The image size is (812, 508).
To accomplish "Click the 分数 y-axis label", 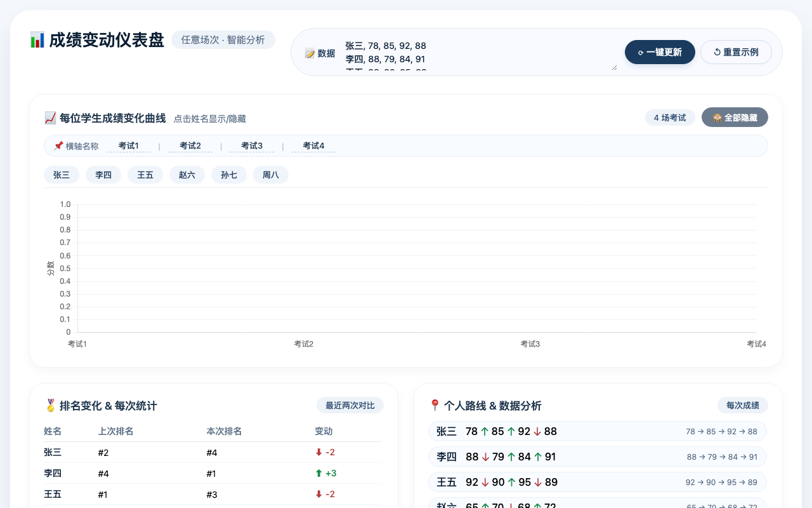I will click(x=51, y=268).
